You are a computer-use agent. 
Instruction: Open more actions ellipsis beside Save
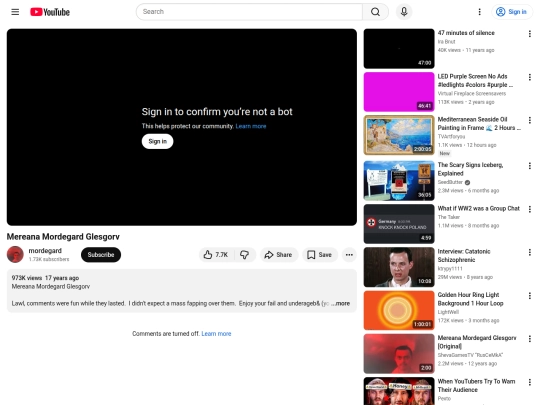tap(349, 255)
